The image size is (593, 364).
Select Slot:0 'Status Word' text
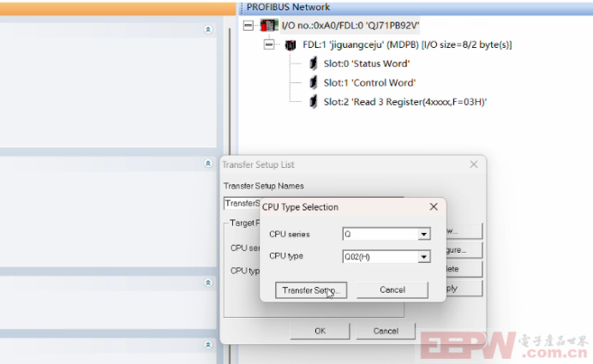(367, 63)
